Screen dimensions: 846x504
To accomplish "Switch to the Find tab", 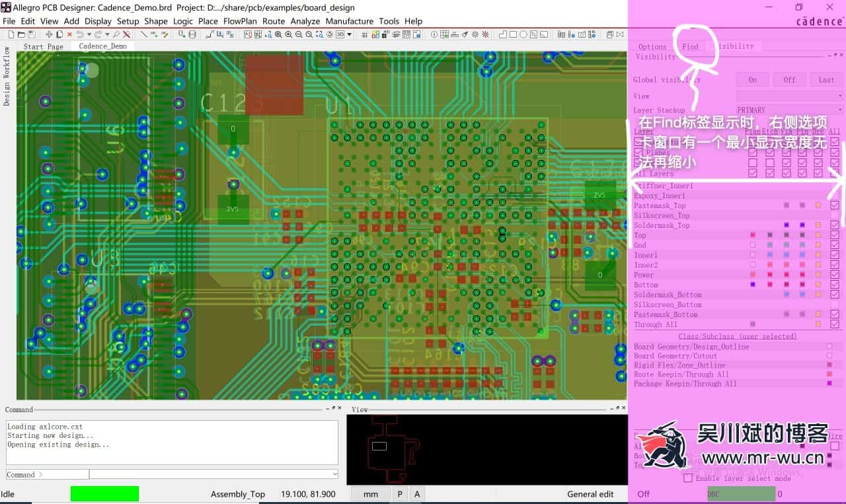I will point(690,46).
